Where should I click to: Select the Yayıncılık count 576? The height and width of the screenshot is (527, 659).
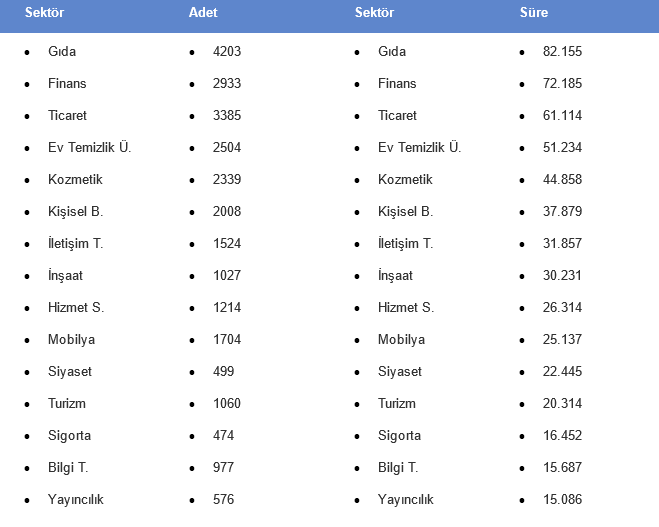coord(224,499)
